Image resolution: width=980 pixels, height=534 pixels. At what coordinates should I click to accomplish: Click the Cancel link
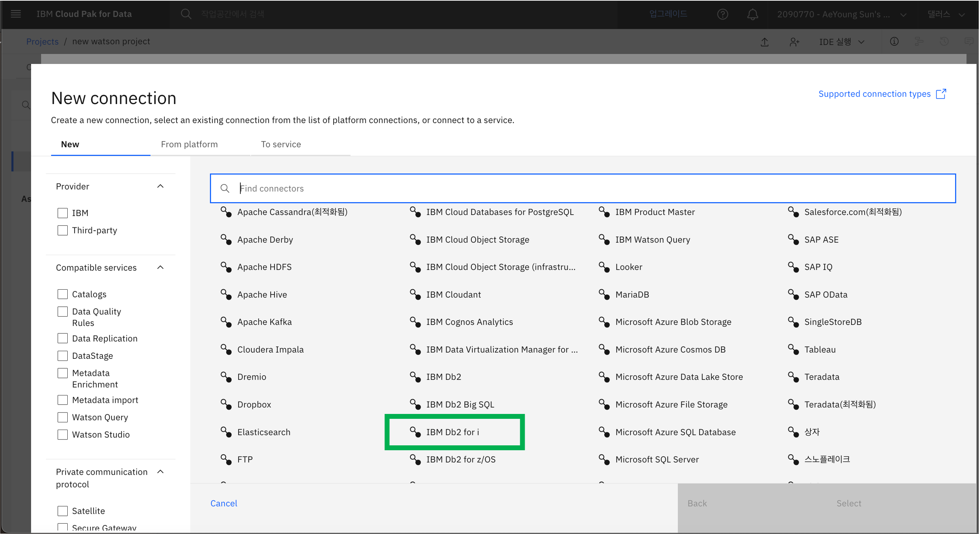coord(224,503)
